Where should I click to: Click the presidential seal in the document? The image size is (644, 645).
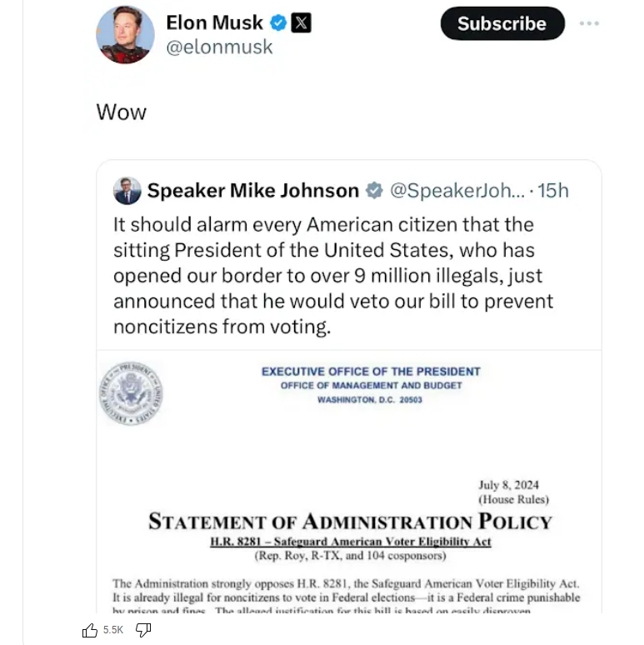(131, 393)
